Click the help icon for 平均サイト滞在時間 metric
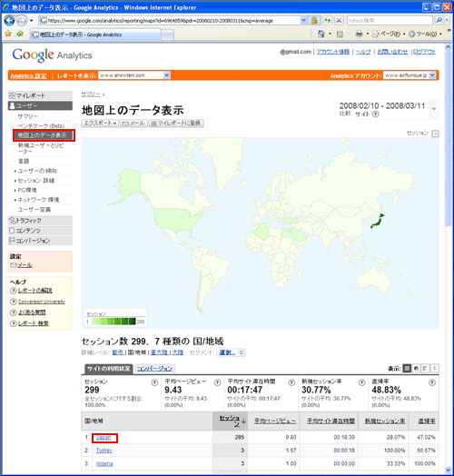This screenshot has height=476, width=454. tap(291, 382)
